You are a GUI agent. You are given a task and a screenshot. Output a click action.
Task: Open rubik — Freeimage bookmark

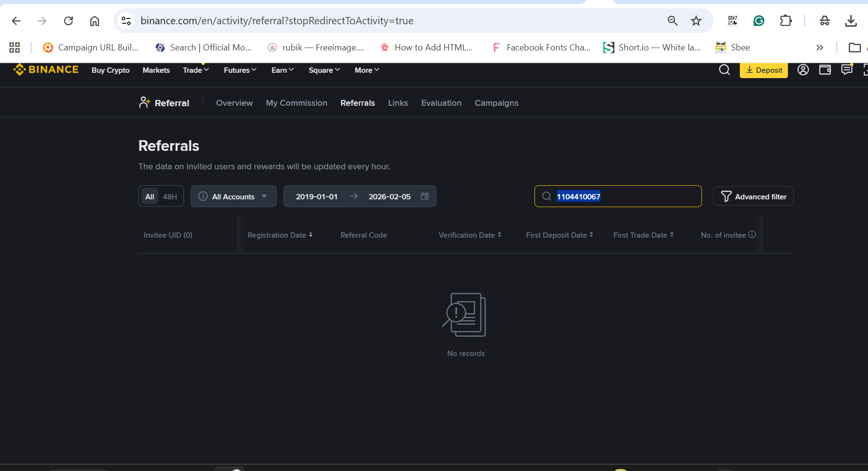coord(316,48)
